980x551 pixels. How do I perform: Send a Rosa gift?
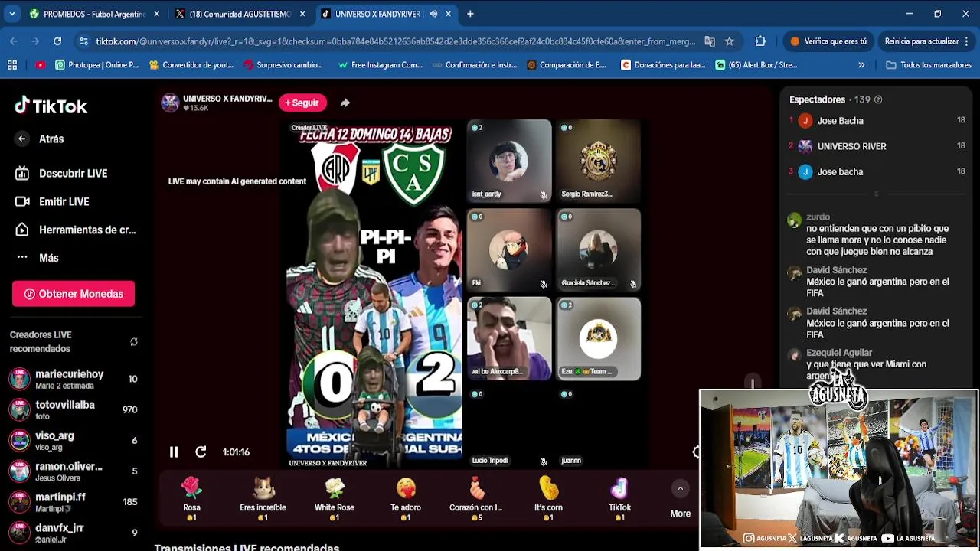click(x=191, y=498)
